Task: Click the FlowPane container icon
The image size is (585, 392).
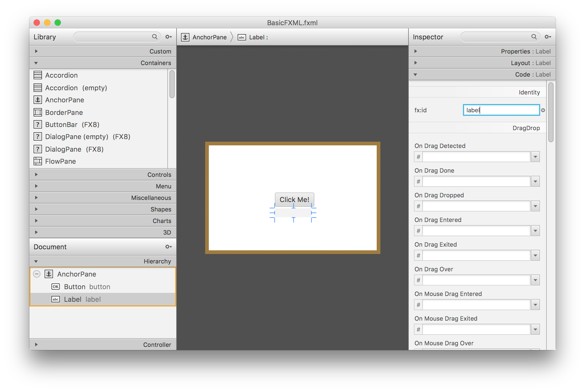Action: (x=38, y=161)
